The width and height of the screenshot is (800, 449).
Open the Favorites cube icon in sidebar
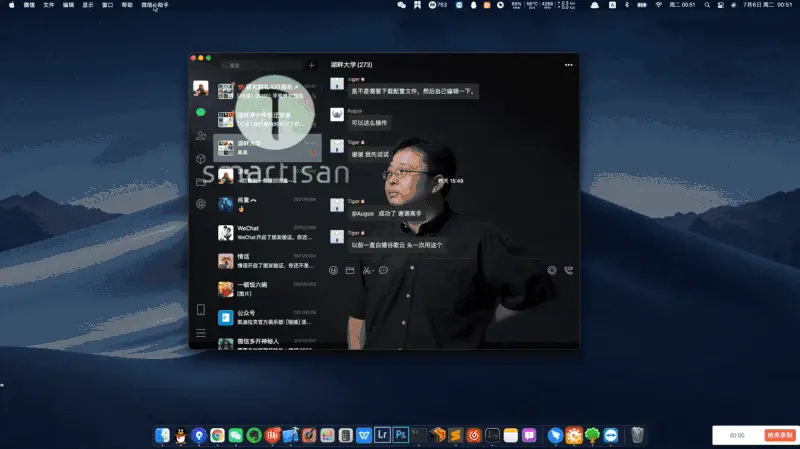(201, 158)
